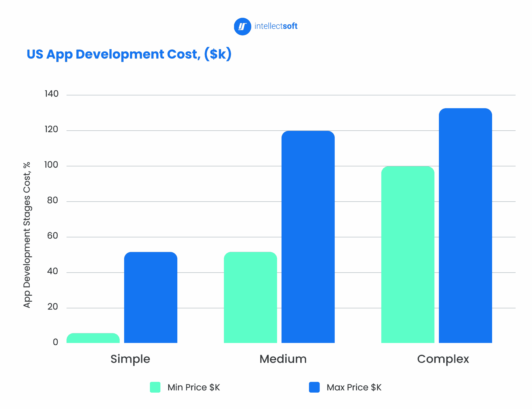
Task: Click the tall blue bar in Simple group
Action: [150, 297]
